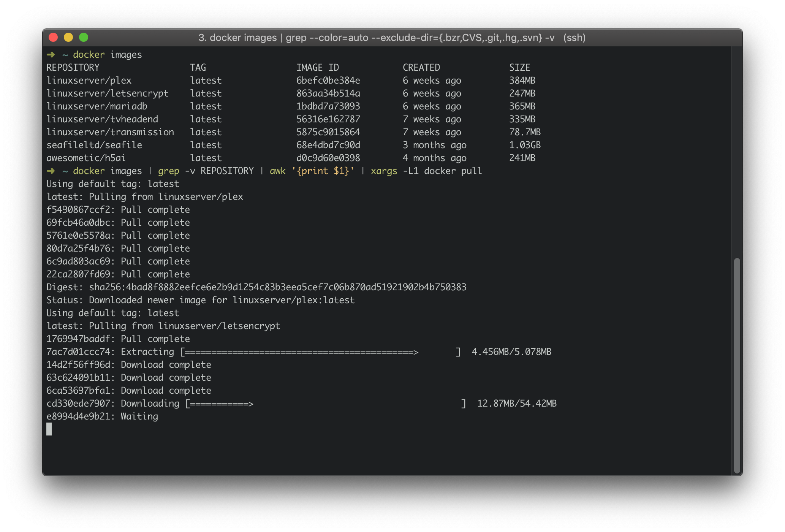Image resolution: width=785 pixels, height=532 pixels.
Task: Click the SIZE column header
Action: pos(519,68)
